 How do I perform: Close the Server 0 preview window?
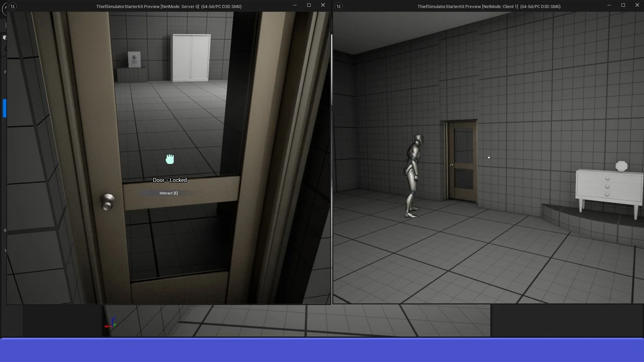click(x=323, y=6)
